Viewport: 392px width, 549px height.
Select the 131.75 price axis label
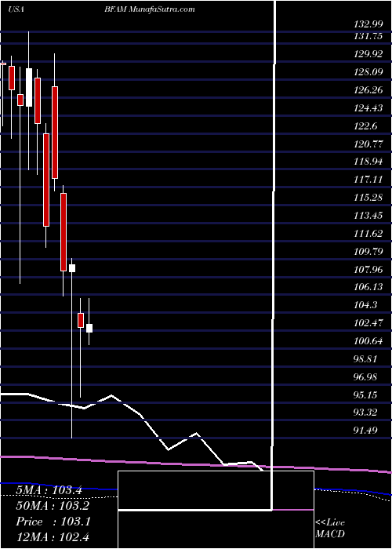(368, 36)
